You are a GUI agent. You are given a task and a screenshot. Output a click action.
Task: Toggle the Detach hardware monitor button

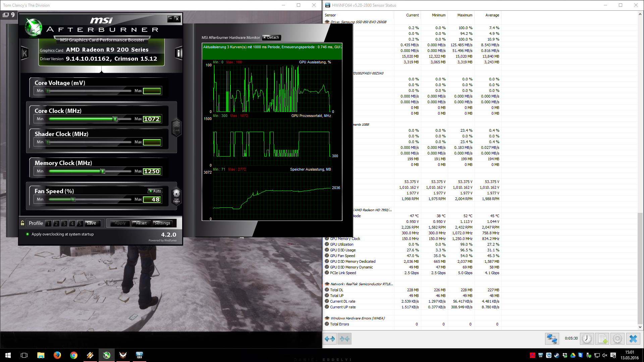click(x=271, y=38)
